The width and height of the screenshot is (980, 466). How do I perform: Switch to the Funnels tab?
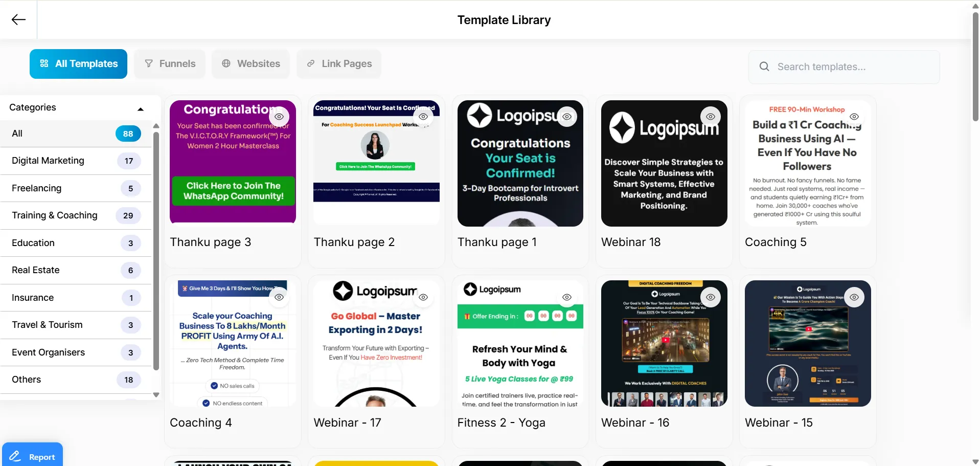point(170,64)
